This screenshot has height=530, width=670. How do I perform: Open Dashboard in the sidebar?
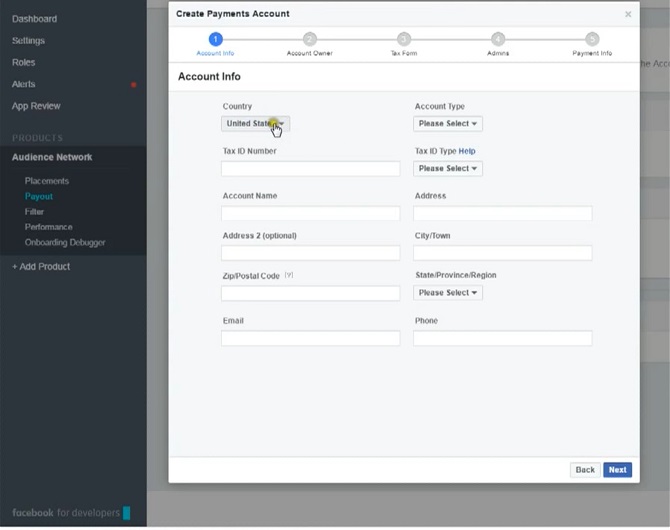point(35,19)
